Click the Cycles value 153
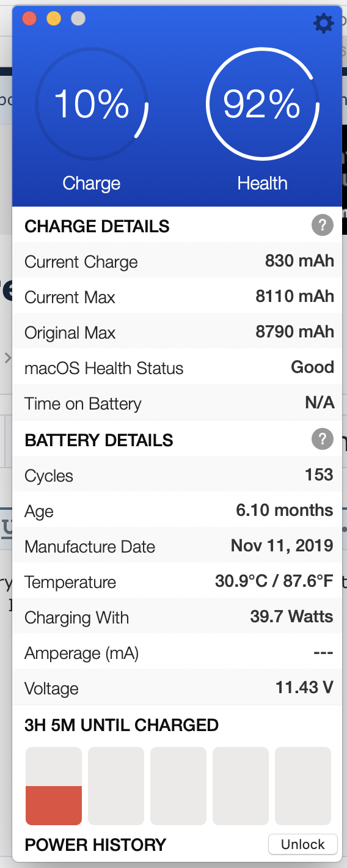The height and width of the screenshot is (868, 347). point(319,475)
